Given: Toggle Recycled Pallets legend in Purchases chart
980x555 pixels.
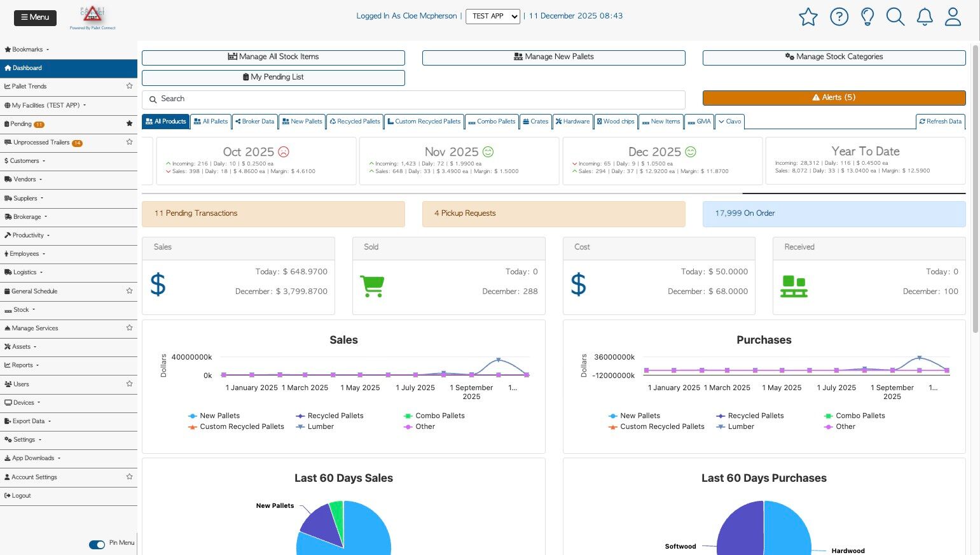Looking at the screenshot, I should 750,416.
